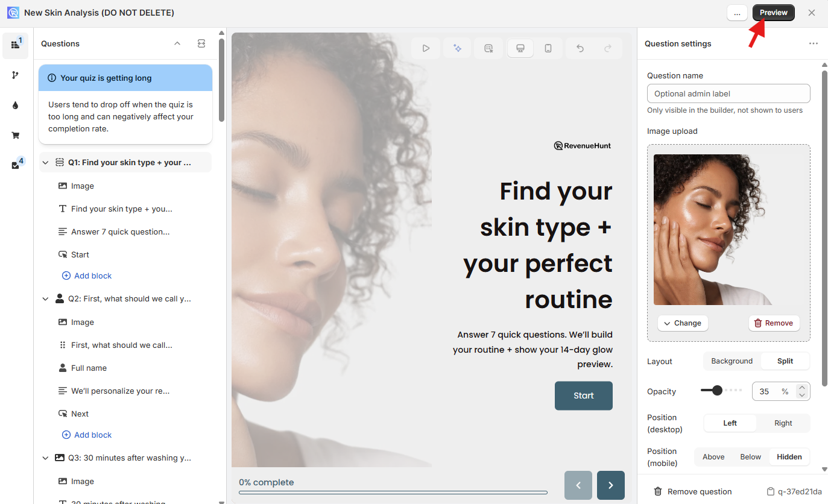The width and height of the screenshot is (828, 504).
Task: Click the Questions list vertical scrollbar
Action: pyautogui.click(x=222, y=80)
